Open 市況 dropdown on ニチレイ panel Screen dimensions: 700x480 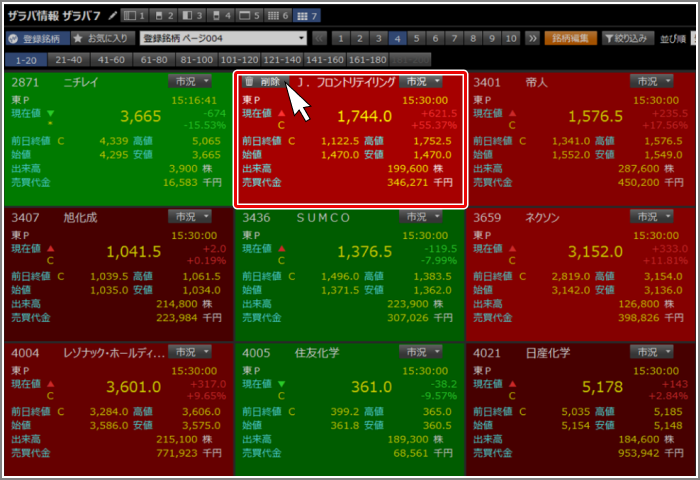point(191,81)
